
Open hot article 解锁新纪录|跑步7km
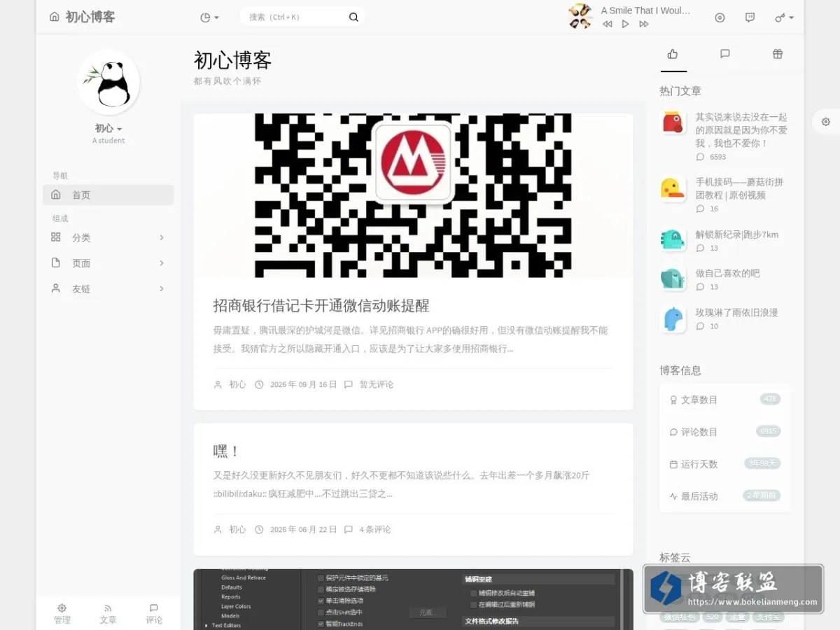737,234
